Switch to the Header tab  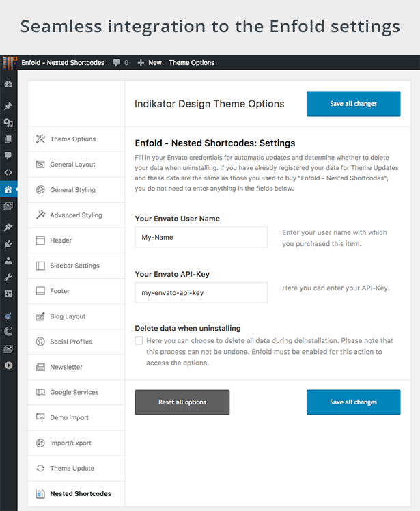pyautogui.click(x=76, y=240)
